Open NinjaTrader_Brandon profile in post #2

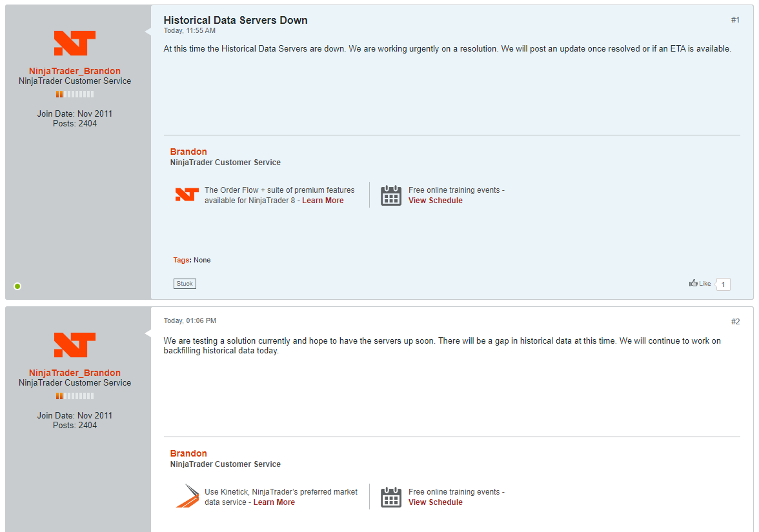coord(75,373)
